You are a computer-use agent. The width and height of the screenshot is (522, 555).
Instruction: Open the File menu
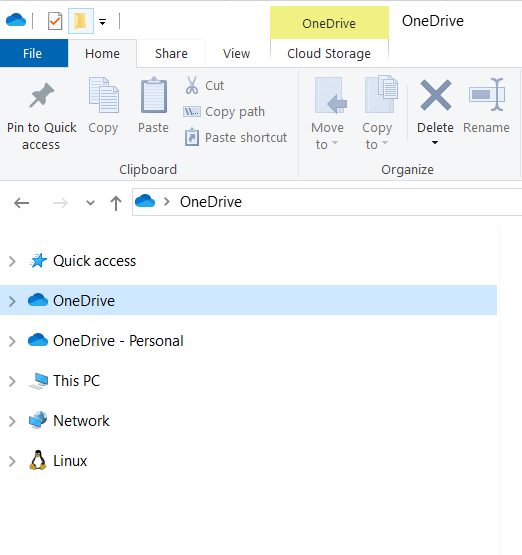(x=33, y=53)
